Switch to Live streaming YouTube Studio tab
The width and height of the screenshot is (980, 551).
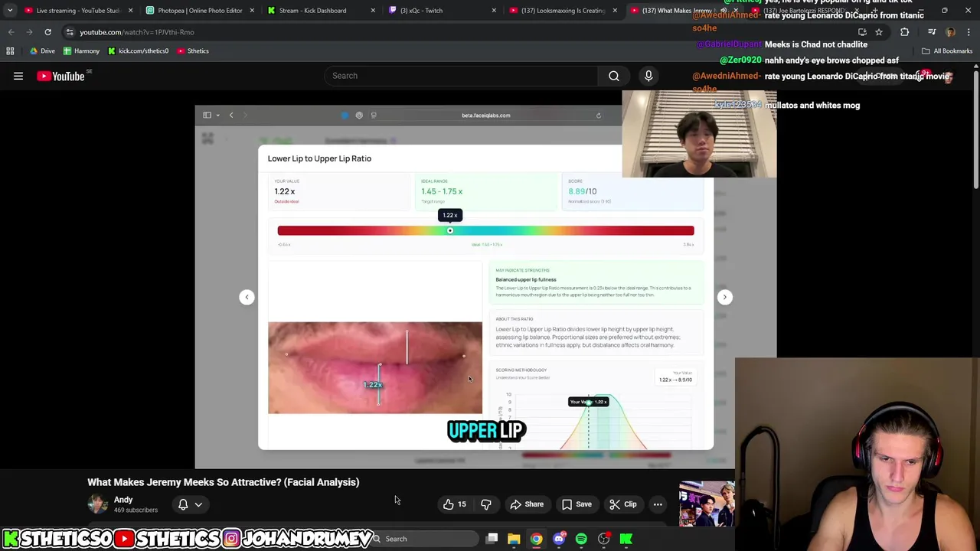(x=78, y=11)
